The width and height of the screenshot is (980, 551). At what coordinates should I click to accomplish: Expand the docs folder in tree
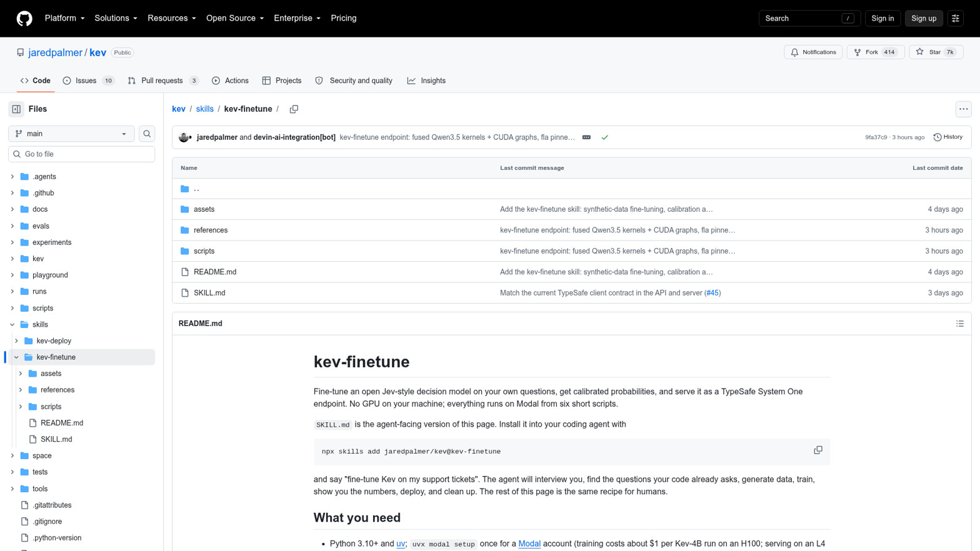[x=12, y=209]
